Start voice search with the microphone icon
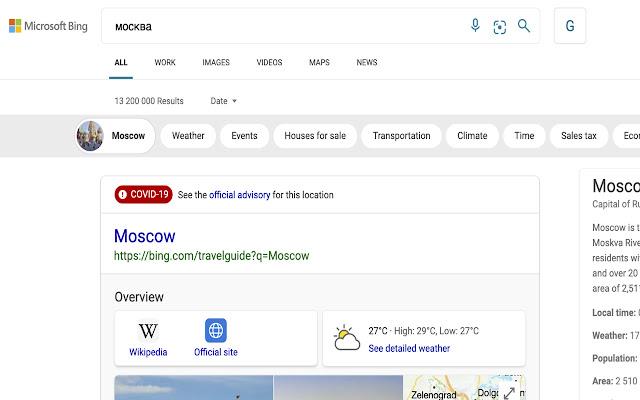640x400 pixels. point(475,26)
